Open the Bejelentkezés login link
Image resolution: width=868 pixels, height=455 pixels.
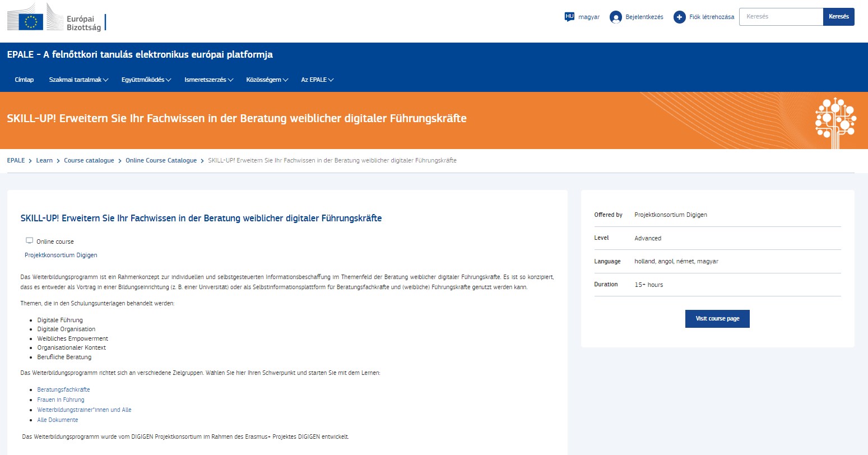(x=644, y=17)
